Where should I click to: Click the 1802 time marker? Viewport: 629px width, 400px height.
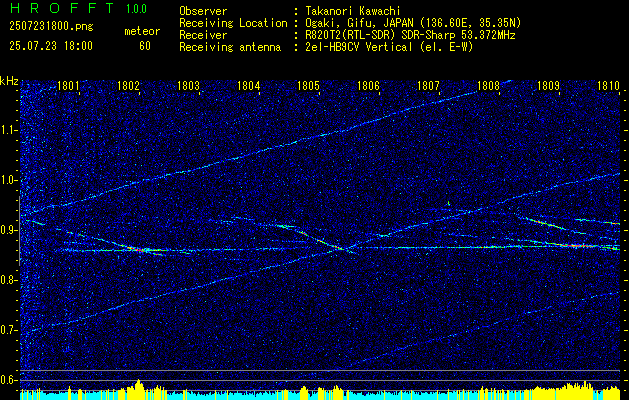pyautogui.click(x=128, y=85)
